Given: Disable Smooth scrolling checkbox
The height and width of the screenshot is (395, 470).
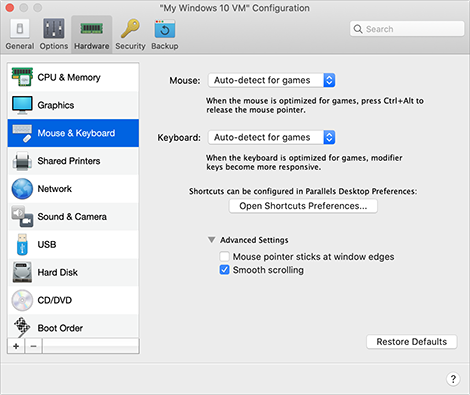Looking at the screenshot, I should point(224,270).
